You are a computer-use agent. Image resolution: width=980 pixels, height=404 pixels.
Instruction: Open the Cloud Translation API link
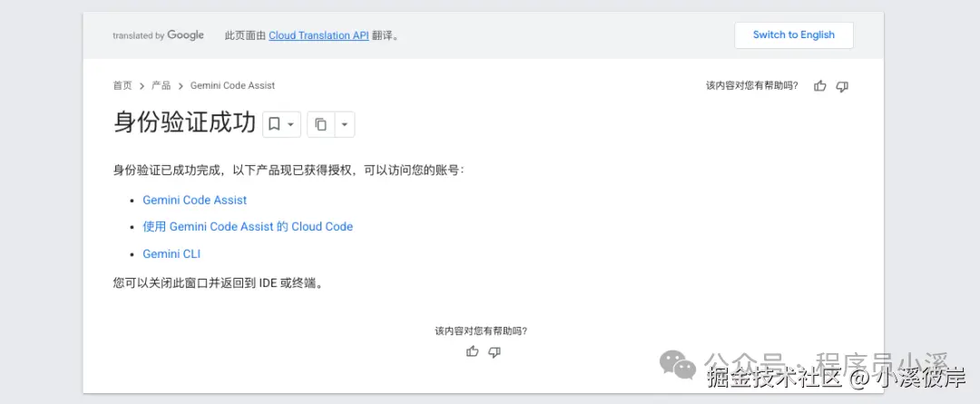[318, 35]
